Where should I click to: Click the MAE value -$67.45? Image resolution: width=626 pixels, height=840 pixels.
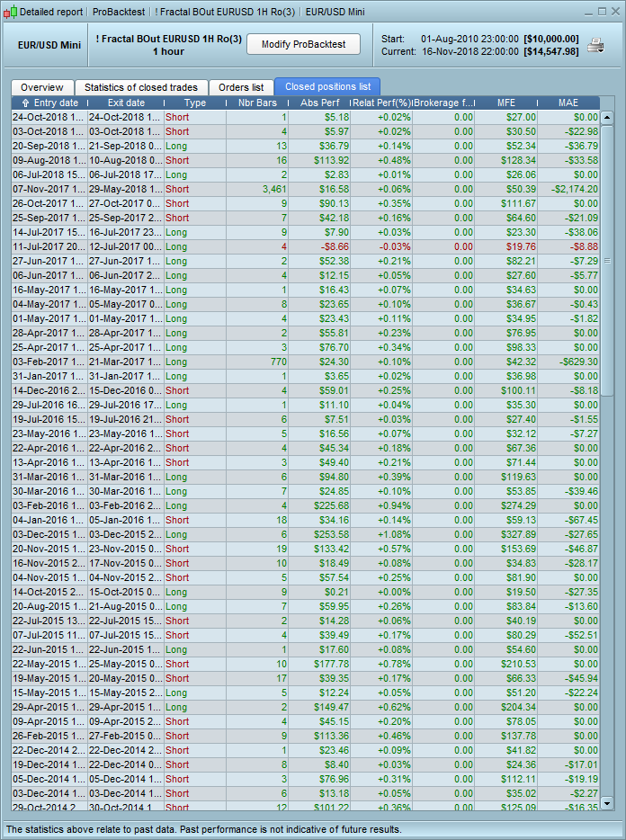point(584,520)
